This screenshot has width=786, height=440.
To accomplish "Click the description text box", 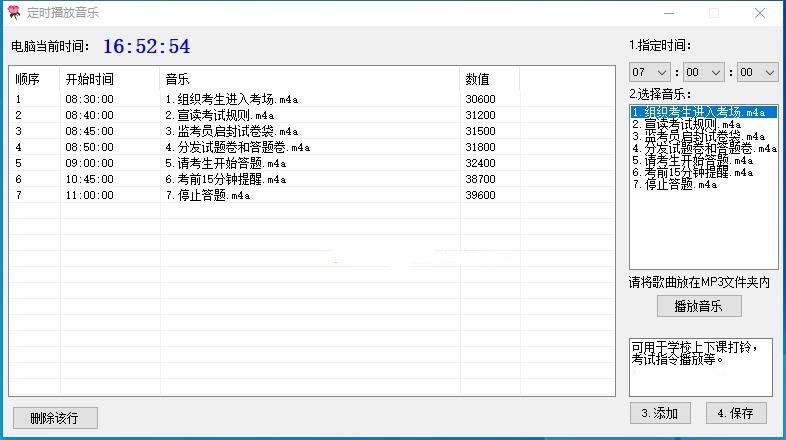I will point(700,367).
